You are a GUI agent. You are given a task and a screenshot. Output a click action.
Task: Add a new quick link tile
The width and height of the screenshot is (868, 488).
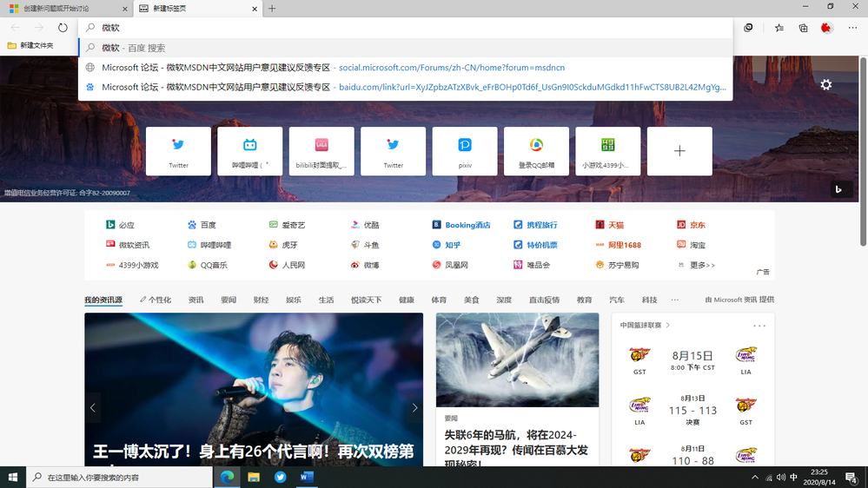(x=679, y=151)
